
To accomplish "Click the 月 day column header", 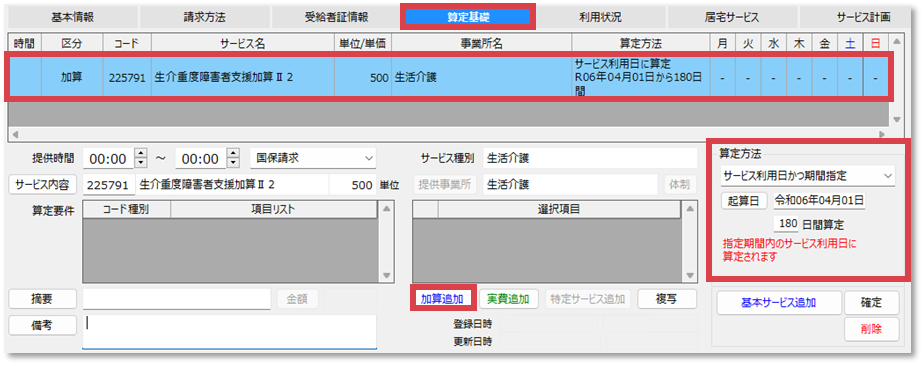I will tap(722, 44).
